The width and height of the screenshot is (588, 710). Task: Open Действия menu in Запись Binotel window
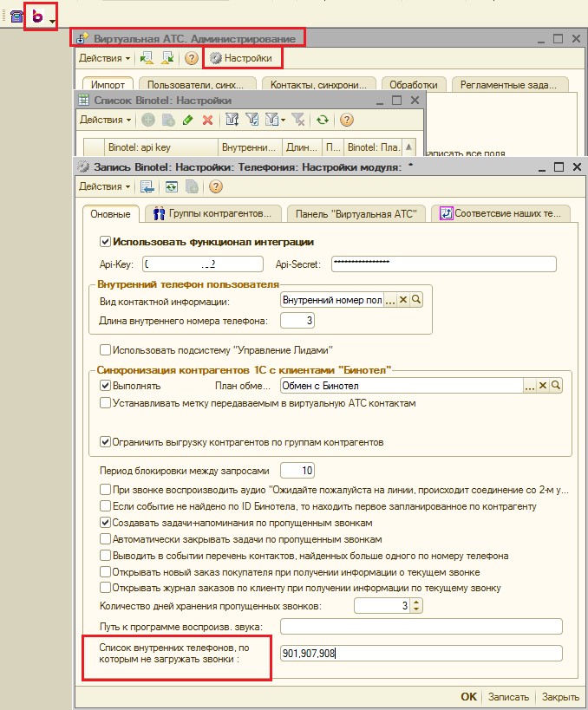pyautogui.click(x=105, y=186)
